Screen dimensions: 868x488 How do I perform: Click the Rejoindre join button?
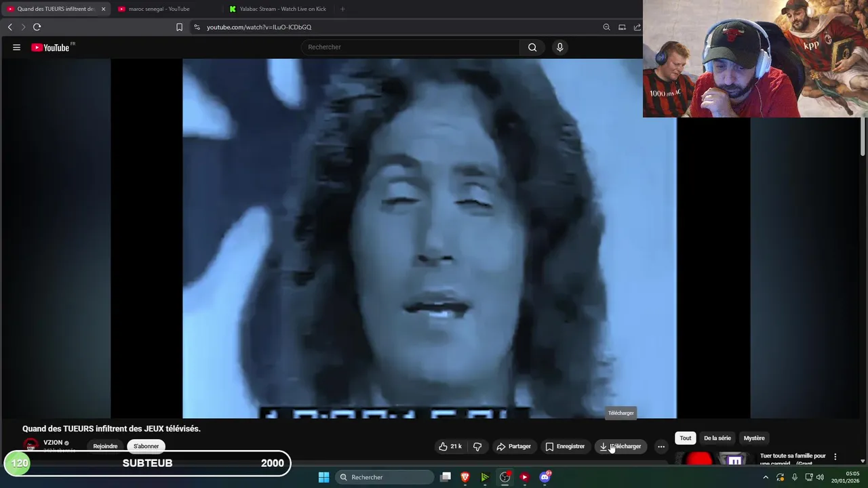coord(105,446)
